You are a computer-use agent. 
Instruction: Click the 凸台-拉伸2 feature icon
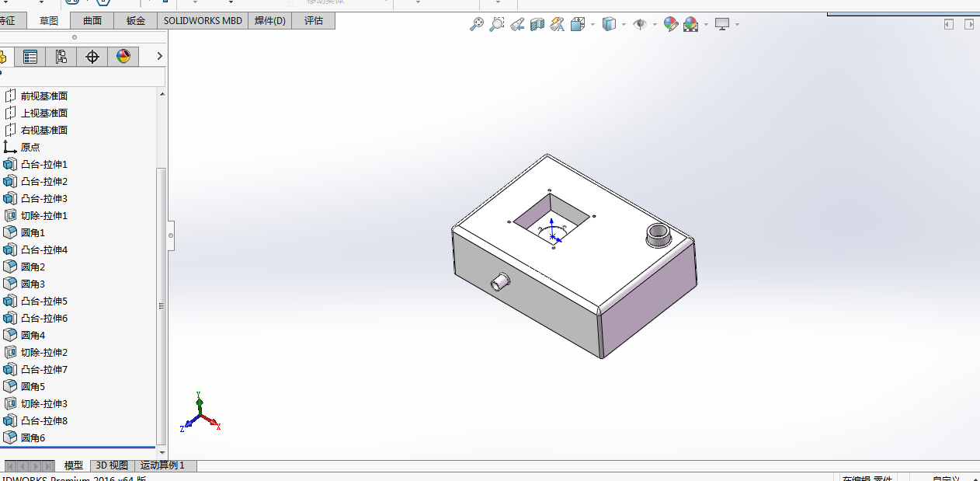coord(10,182)
